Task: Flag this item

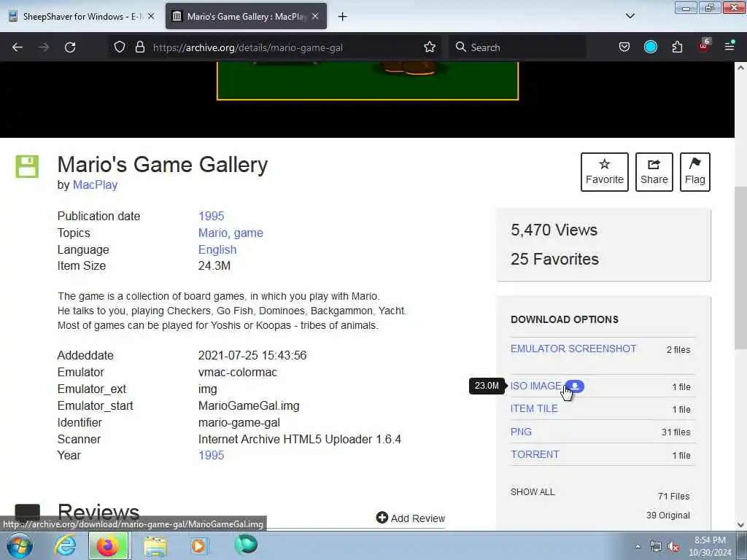Action: [x=695, y=172]
